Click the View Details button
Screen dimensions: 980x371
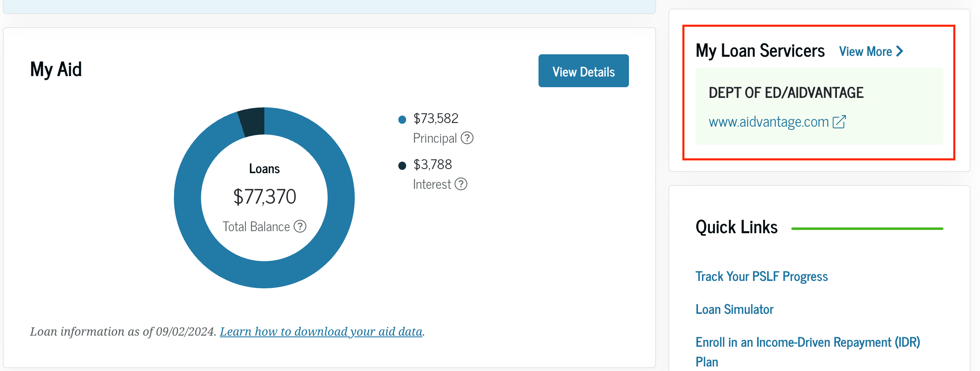[583, 71]
